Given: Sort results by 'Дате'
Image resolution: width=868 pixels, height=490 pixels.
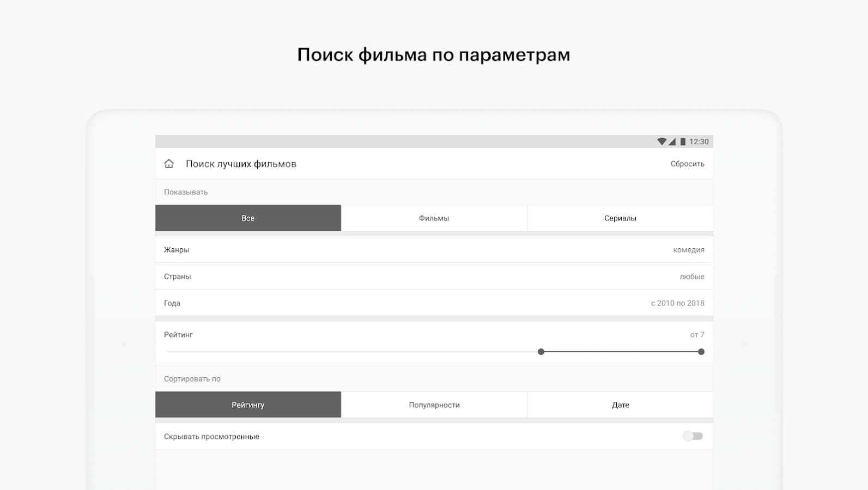Looking at the screenshot, I should click(x=620, y=405).
